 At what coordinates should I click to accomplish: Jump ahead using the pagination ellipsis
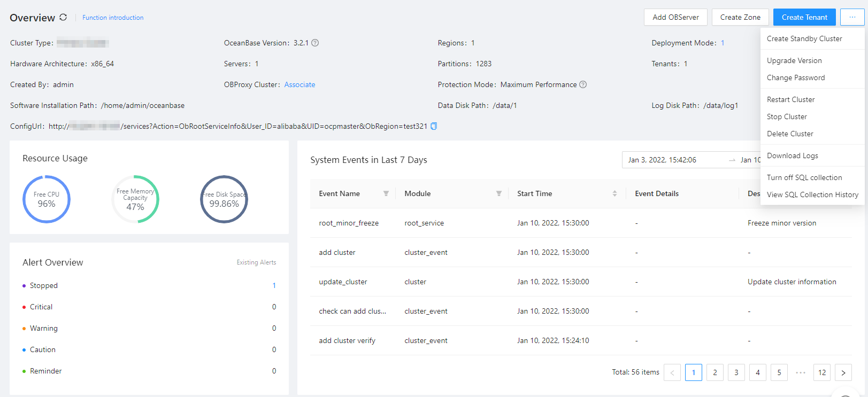(x=801, y=372)
